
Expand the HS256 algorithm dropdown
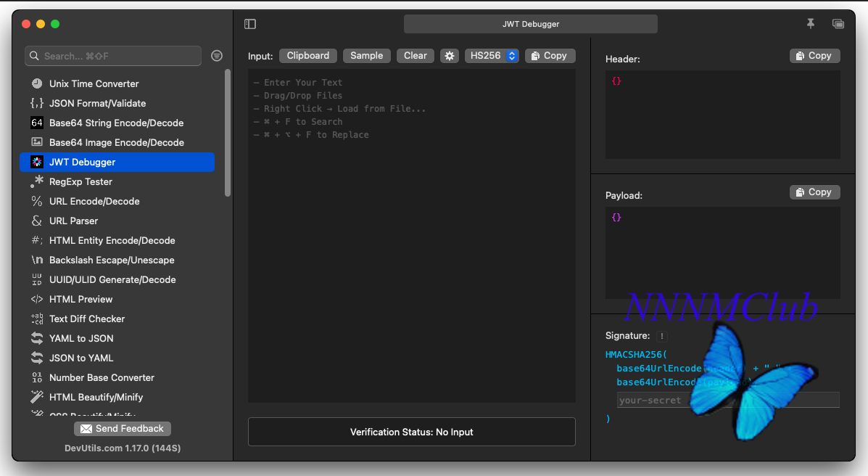492,56
